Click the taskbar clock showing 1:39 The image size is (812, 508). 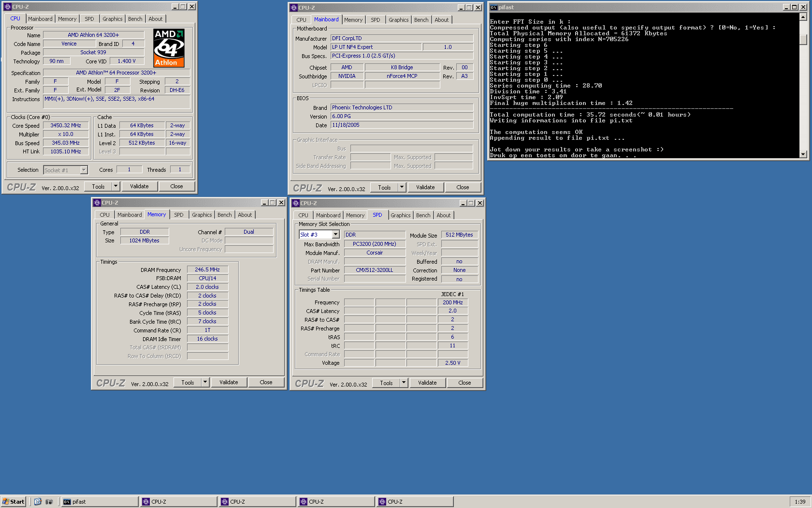[800, 502]
